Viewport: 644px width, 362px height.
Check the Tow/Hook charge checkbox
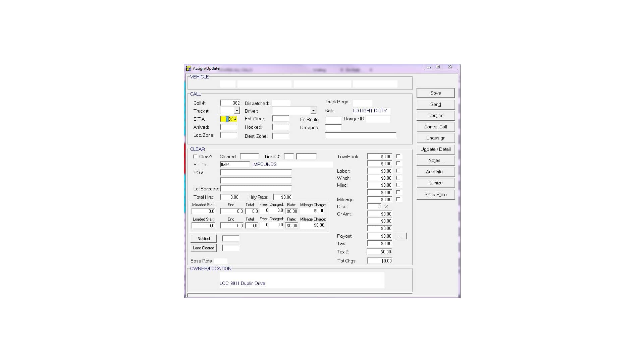tap(398, 157)
